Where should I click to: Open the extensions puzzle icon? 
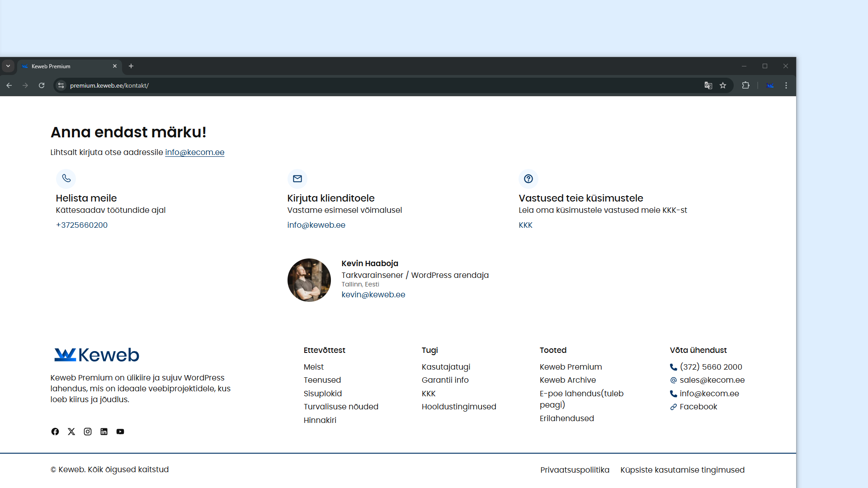tap(746, 85)
